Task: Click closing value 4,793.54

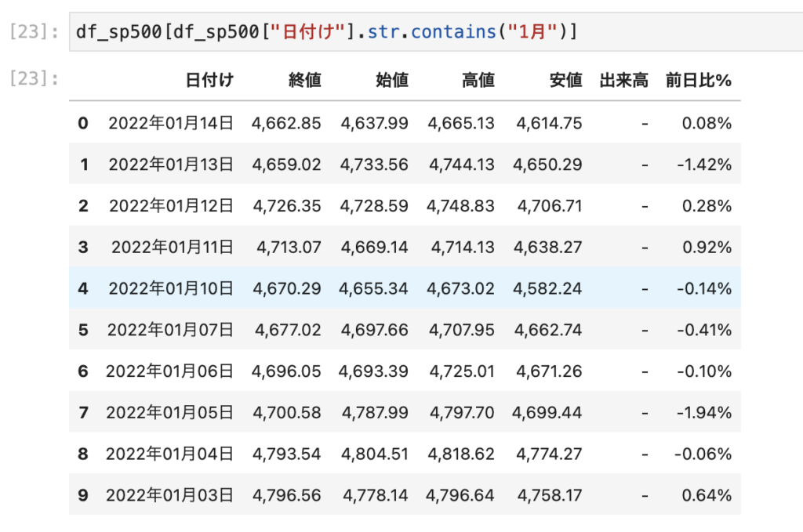Action: point(287,454)
